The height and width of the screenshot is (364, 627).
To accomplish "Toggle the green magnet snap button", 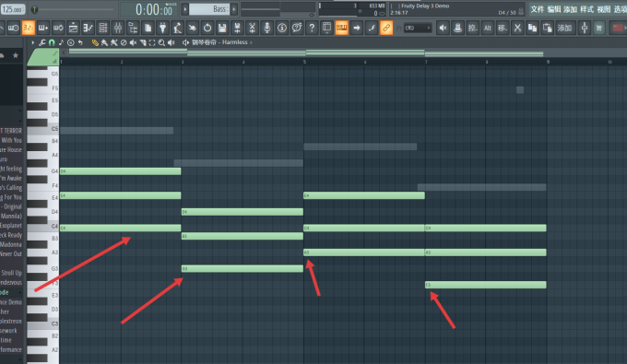I will tap(52, 42).
